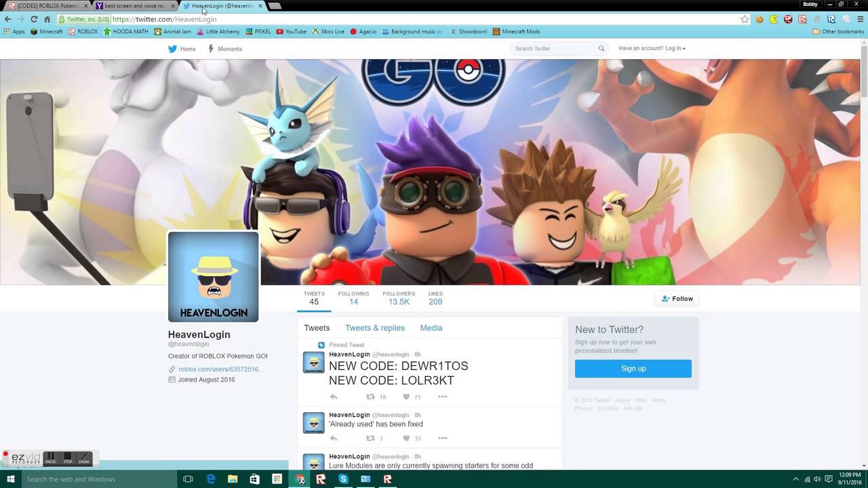Click the blue R extension icon
This screenshot has height=488, width=868.
point(831,19)
